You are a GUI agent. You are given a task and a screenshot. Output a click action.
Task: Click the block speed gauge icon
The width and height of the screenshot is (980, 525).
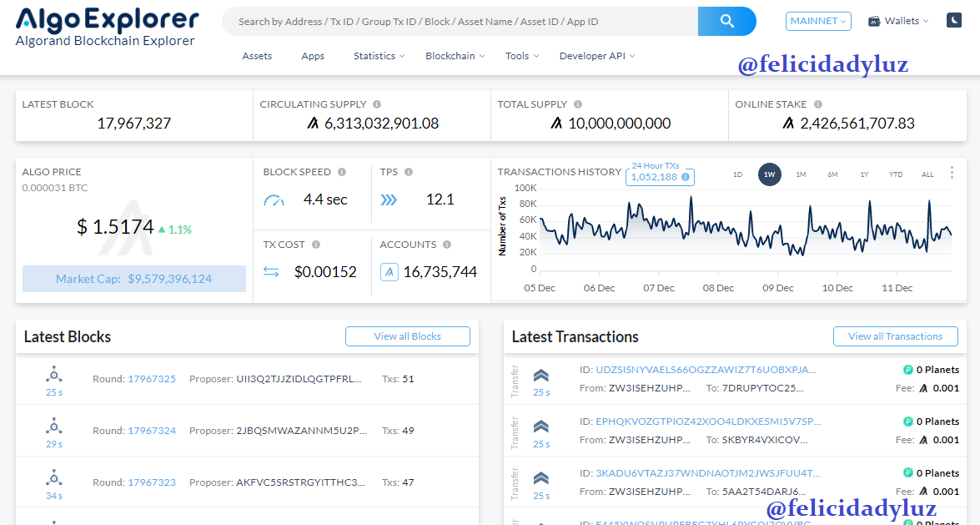point(274,200)
